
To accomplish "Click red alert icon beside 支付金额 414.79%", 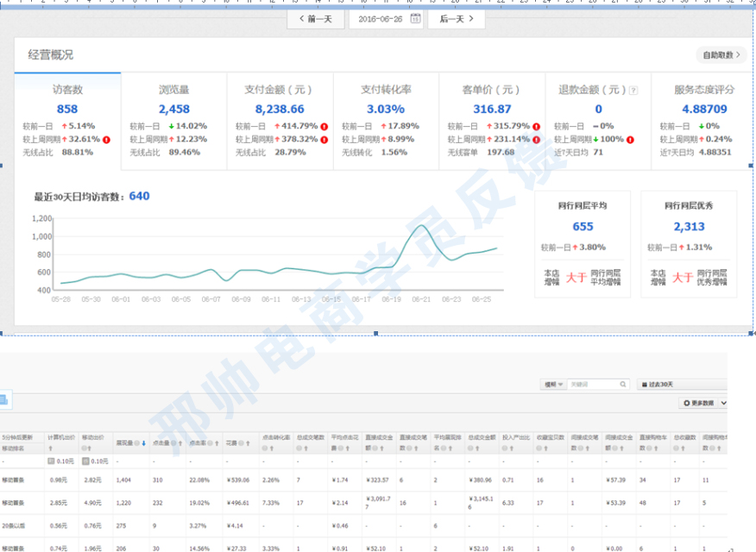I will [x=324, y=126].
